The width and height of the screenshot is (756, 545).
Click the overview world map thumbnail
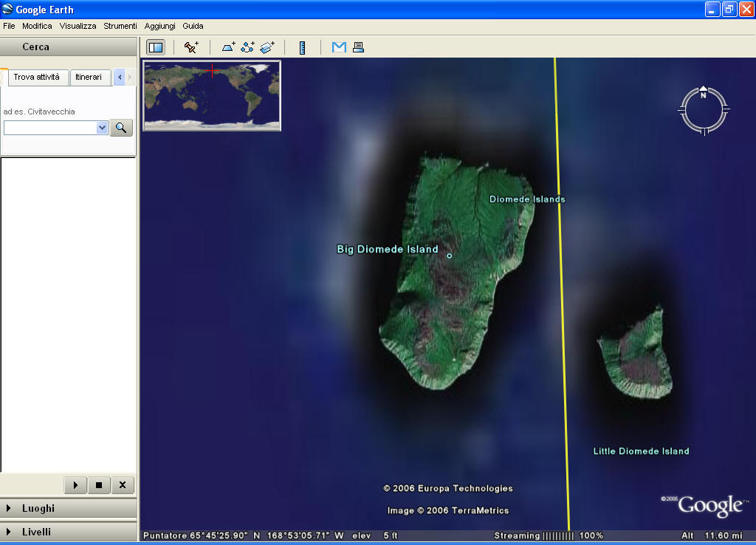coord(212,96)
